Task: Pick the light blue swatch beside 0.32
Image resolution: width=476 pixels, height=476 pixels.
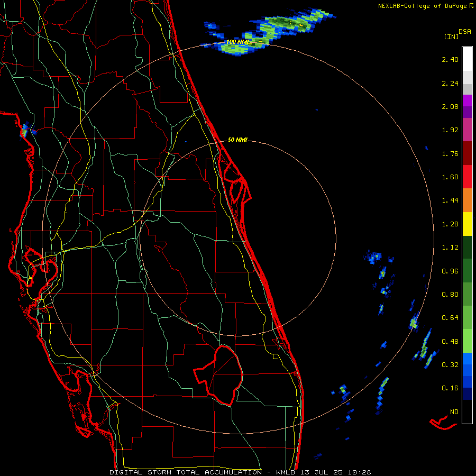Action: tap(467, 359)
